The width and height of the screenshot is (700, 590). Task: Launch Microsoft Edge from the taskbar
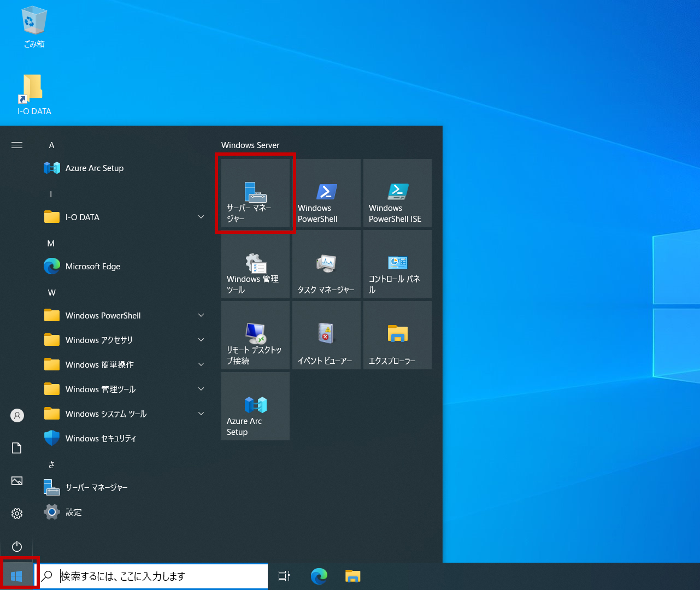319,576
